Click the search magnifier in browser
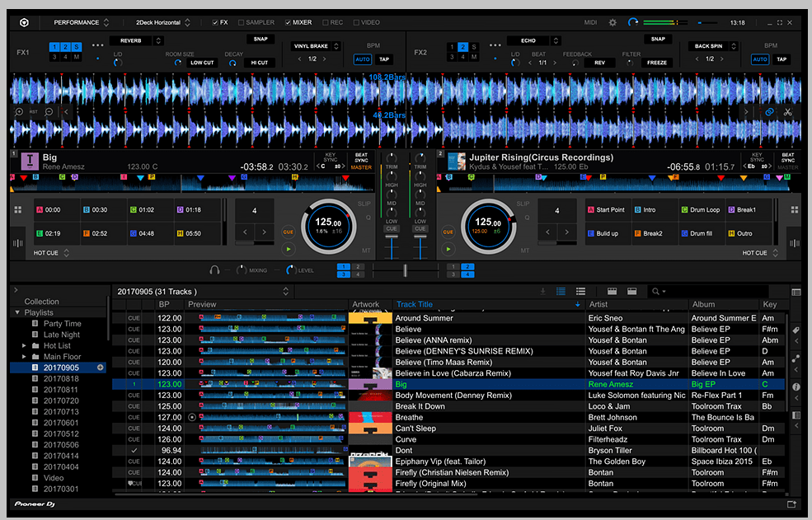812x520 pixels. click(x=655, y=292)
